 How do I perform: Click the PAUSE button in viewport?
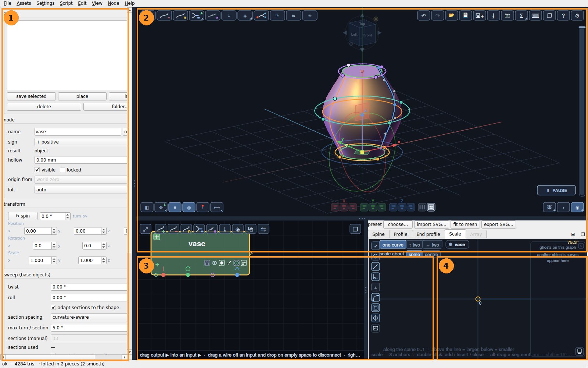(556, 190)
